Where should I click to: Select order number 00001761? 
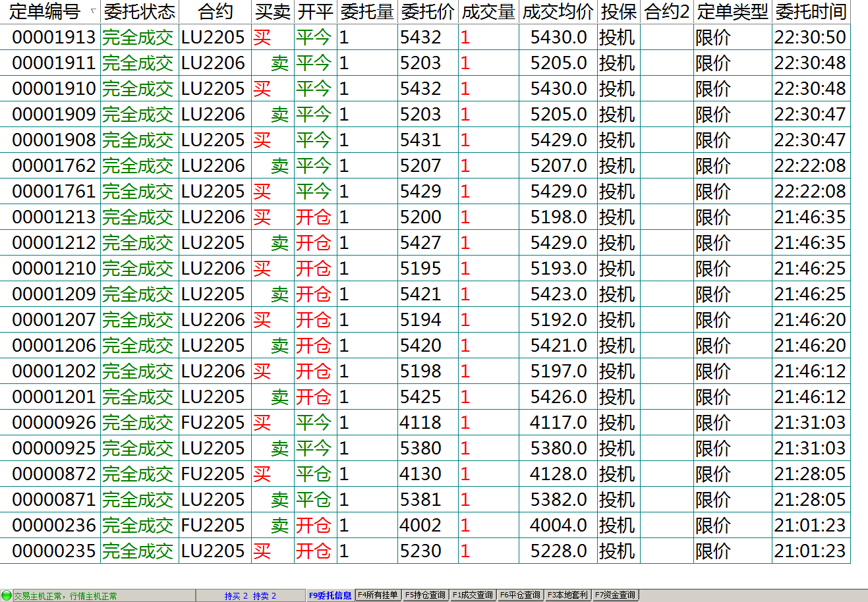click(x=54, y=192)
